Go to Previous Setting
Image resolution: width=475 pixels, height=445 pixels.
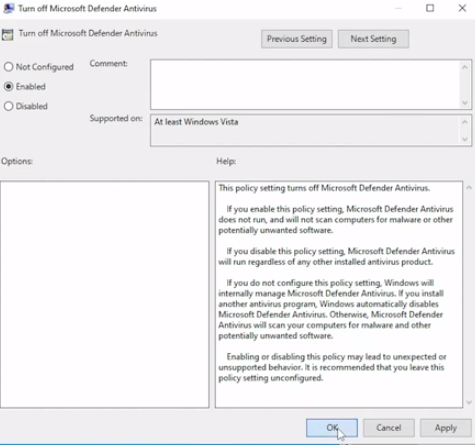click(297, 39)
